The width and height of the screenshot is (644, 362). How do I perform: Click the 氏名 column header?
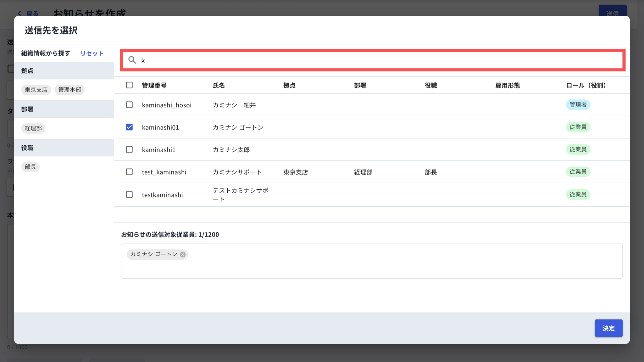coord(219,86)
